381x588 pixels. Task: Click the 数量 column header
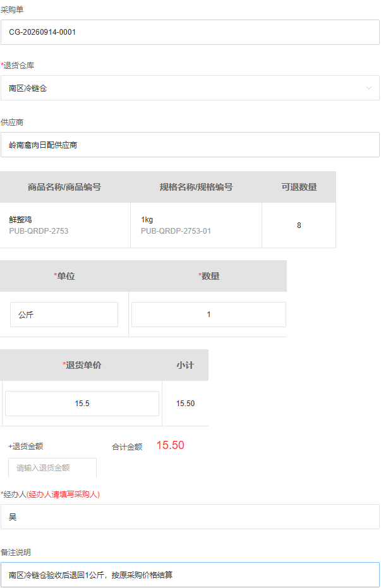point(209,276)
